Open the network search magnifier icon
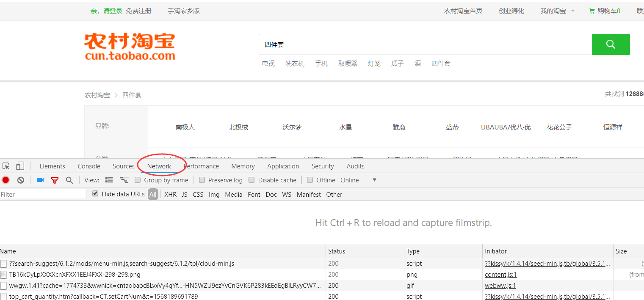 pos(69,180)
